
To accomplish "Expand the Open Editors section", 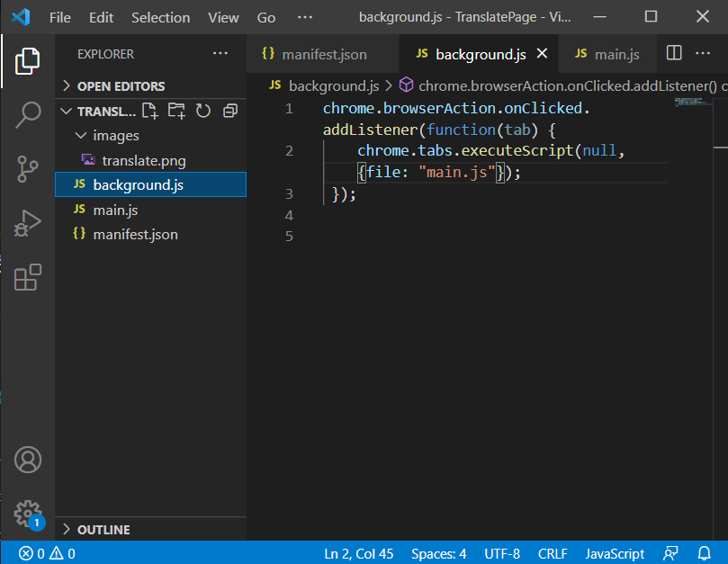I will pos(121,86).
